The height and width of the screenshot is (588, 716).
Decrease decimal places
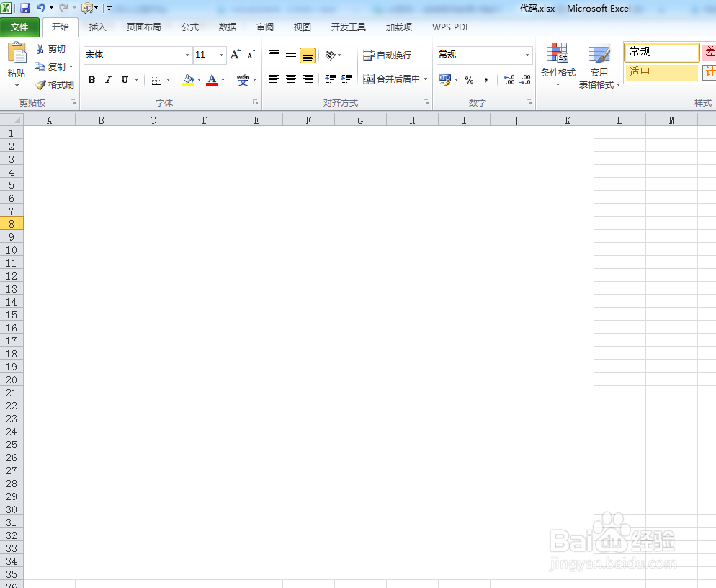[x=525, y=80]
